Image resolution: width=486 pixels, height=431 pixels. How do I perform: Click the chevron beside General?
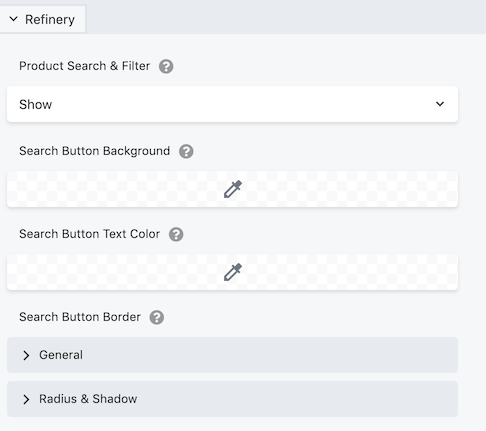tap(26, 355)
